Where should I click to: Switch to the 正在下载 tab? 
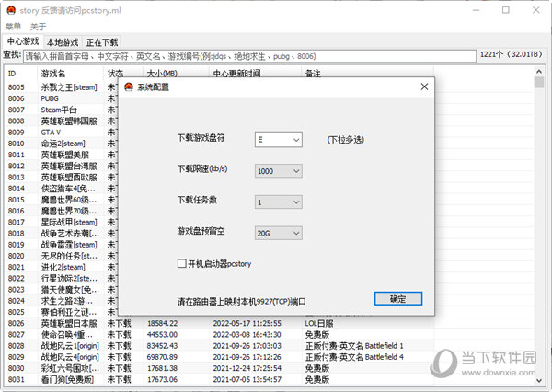[x=102, y=41]
